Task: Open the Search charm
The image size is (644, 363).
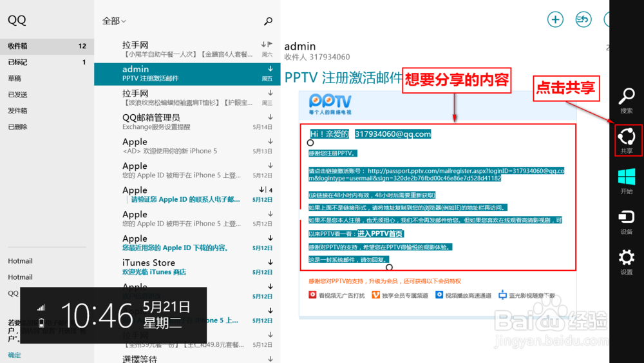Action: click(627, 101)
